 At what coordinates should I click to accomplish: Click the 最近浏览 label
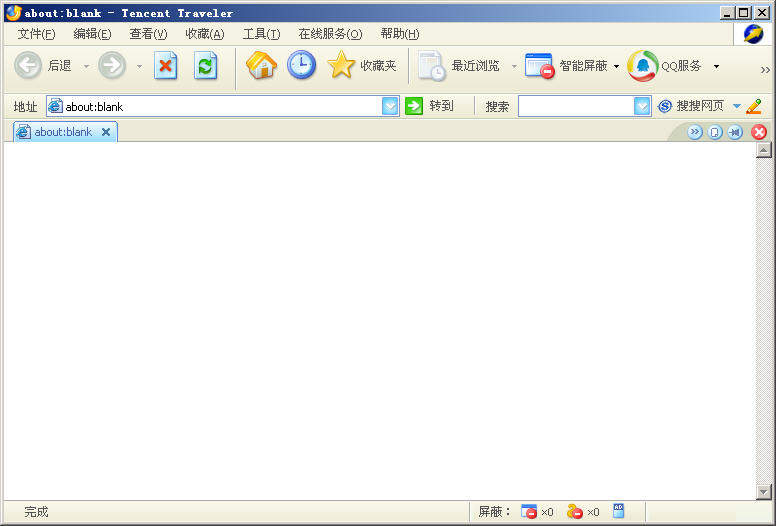pyautogui.click(x=475, y=66)
